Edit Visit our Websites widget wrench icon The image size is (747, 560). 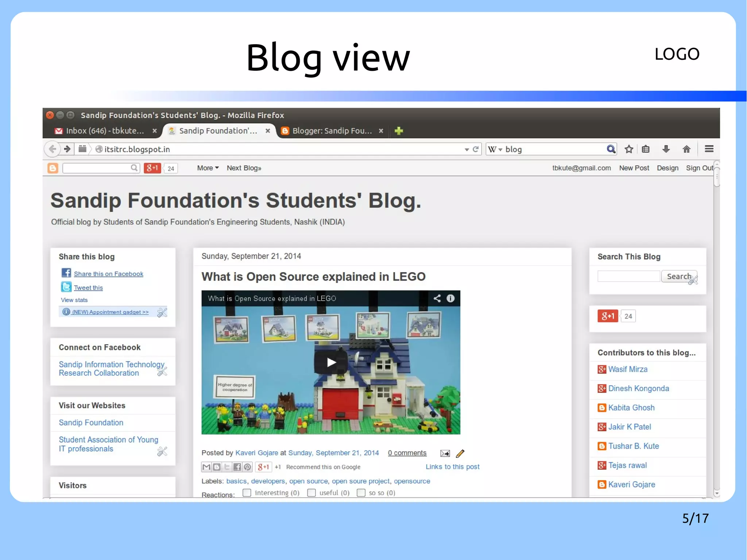pos(162,452)
